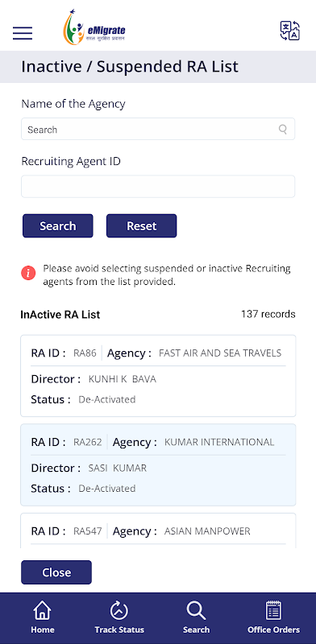Tap the eMigrate logo
Image resolution: width=316 pixels, height=644 pixels.
point(94,27)
